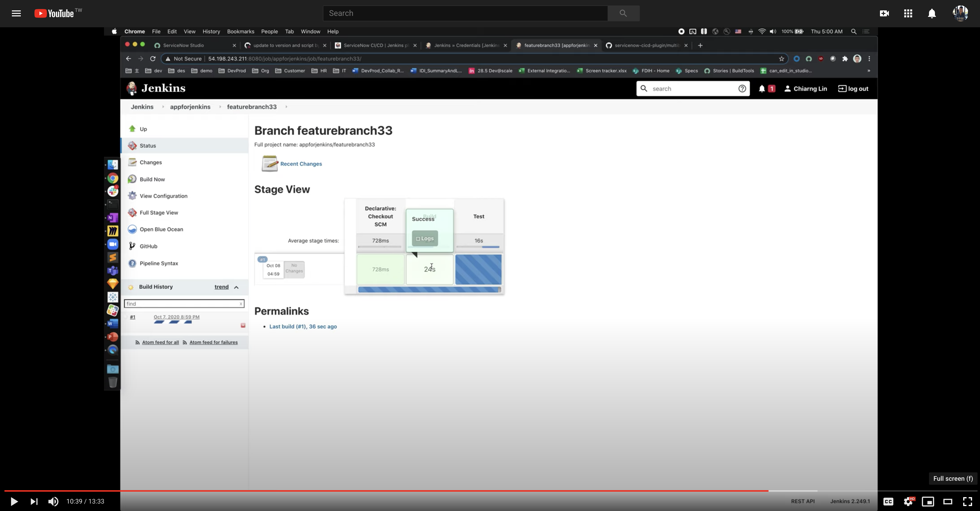Click the YouTube play button
The image size is (980, 511).
click(x=14, y=502)
